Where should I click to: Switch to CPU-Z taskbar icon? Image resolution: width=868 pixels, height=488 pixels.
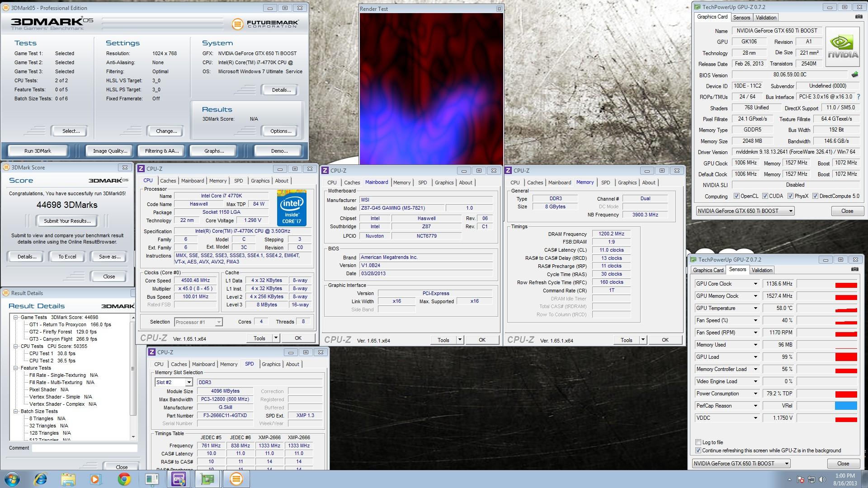179,479
